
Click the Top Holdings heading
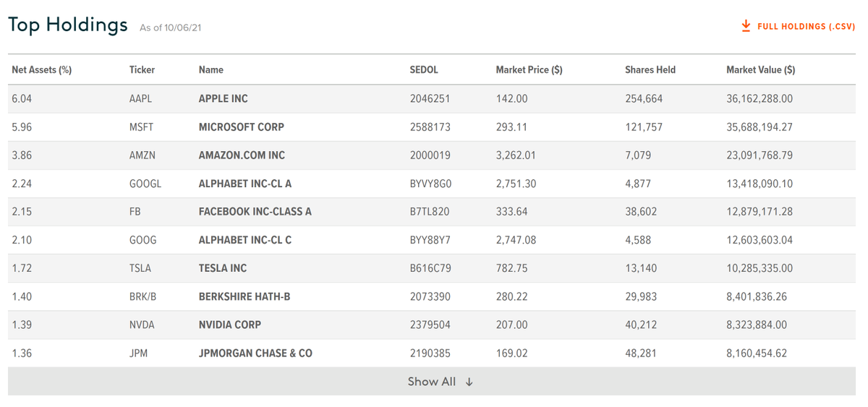click(68, 25)
